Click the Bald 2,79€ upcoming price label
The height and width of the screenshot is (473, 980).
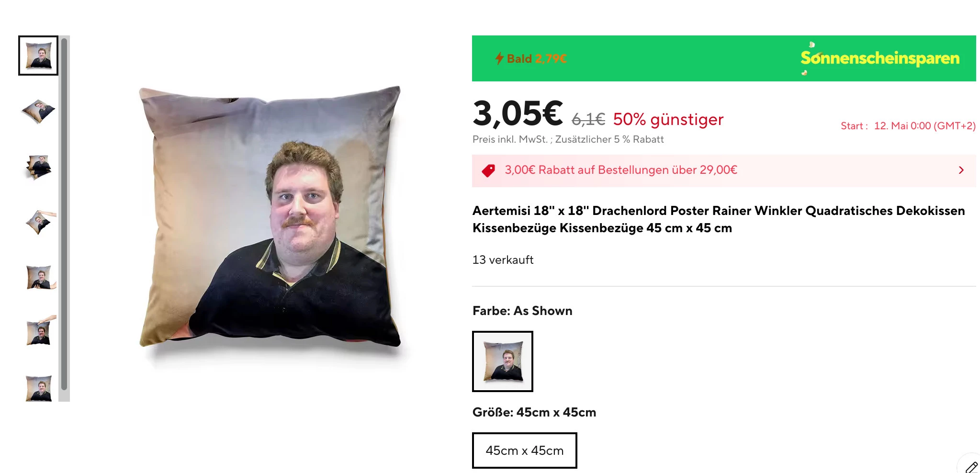click(537, 58)
